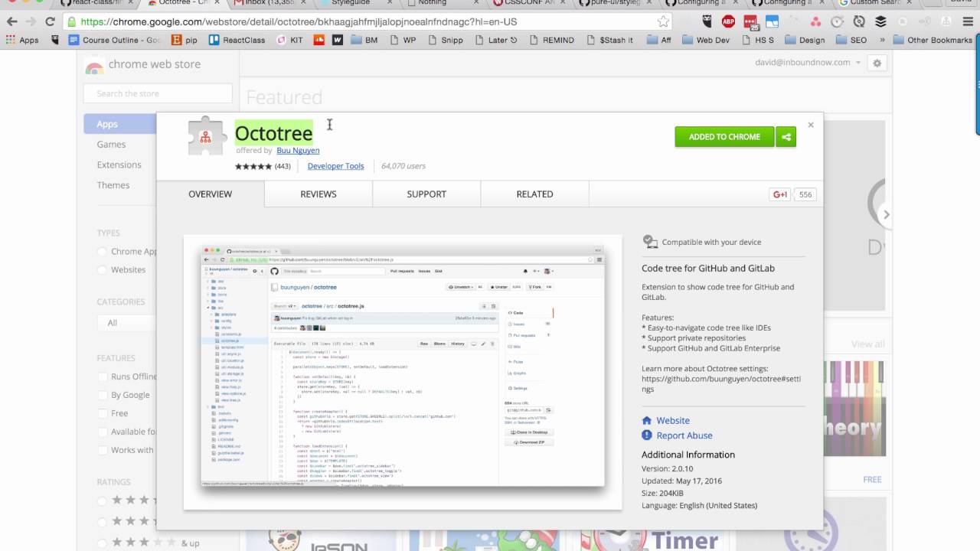980x551 pixels.
Task: Show next featured item with right chevron
Action: [x=887, y=214]
